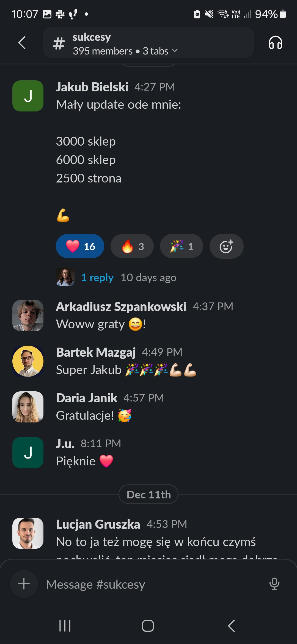The width and height of the screenshot is (297, 644).
Task: Open Android recent apps button
Action: (x=65, y=626)
